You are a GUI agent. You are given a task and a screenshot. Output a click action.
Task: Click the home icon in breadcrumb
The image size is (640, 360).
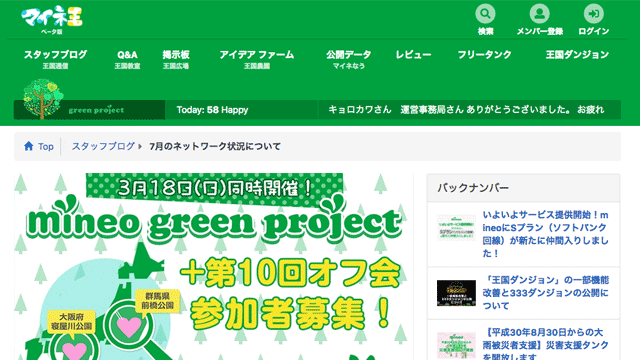tap(29, 146)
